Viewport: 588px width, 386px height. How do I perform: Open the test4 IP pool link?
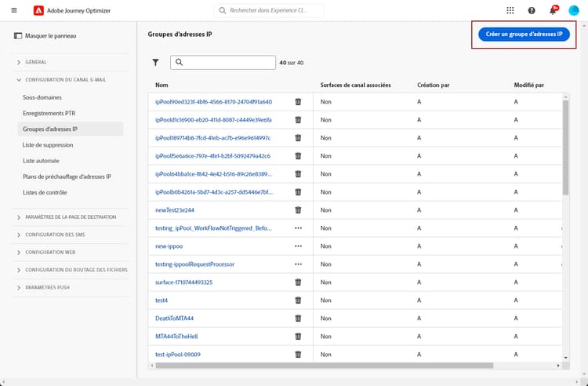click(162, 300)
